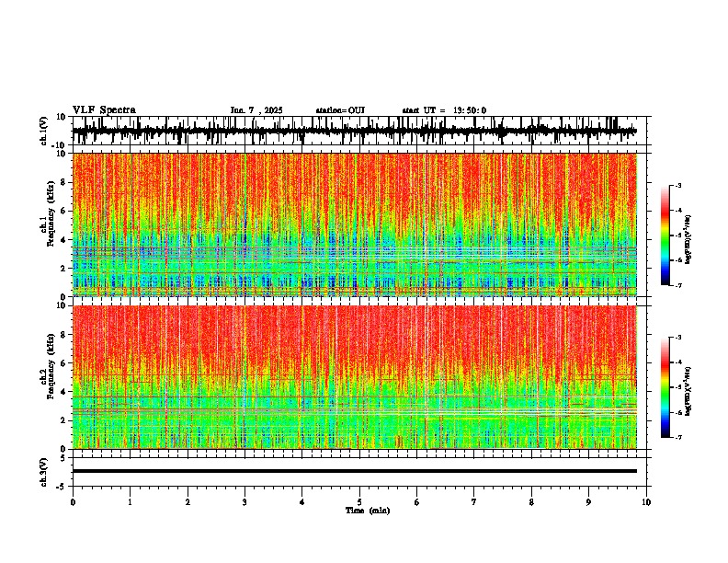Click the '6' tick on the Time axis
This screenshot has height=563, width=728.
point(417,502)
